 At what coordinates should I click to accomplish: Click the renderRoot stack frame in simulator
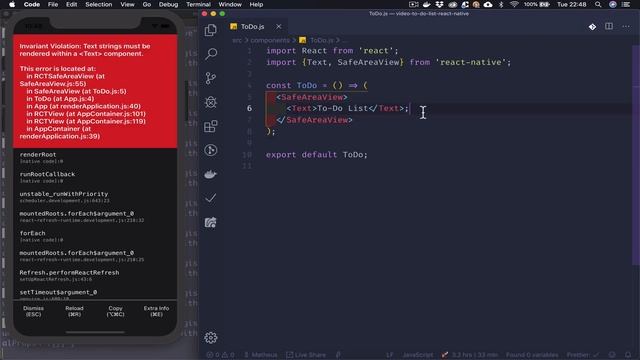(x=95, y=158)
